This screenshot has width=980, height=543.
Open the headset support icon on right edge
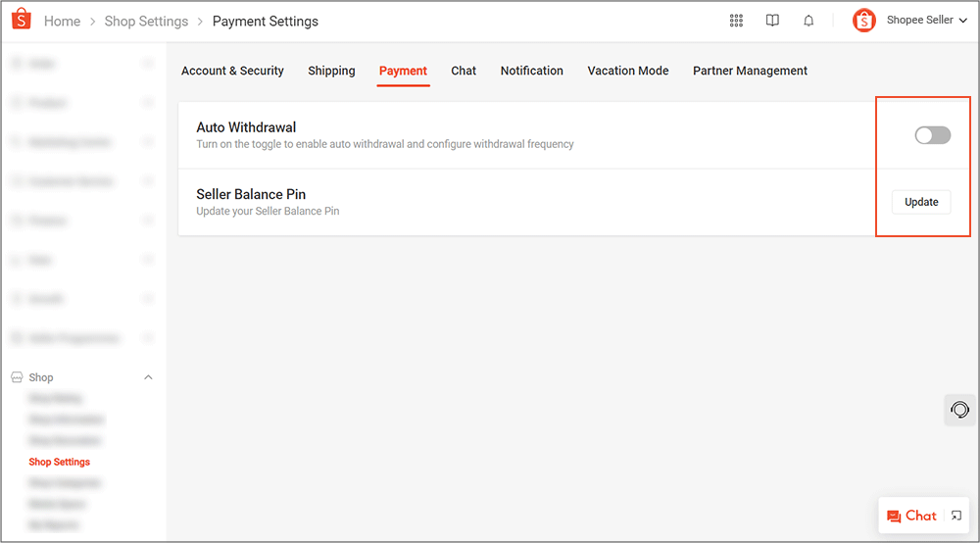[960, 410]
